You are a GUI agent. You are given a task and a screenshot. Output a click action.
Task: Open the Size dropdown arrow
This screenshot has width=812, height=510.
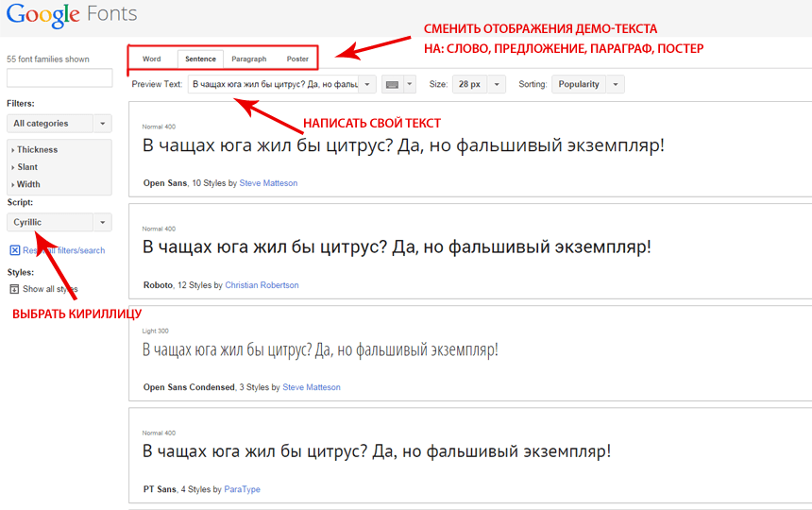497,84
